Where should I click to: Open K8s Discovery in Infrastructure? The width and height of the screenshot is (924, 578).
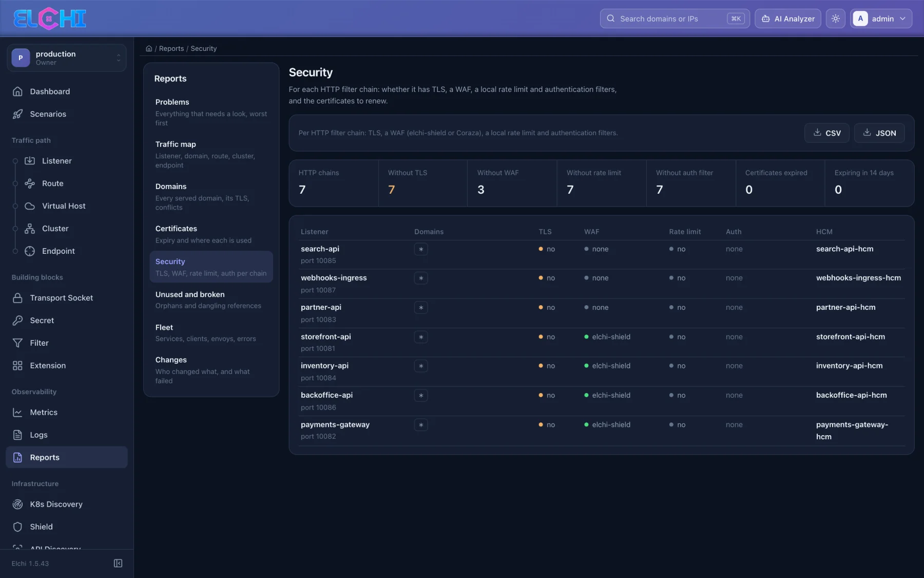[67, 505]
